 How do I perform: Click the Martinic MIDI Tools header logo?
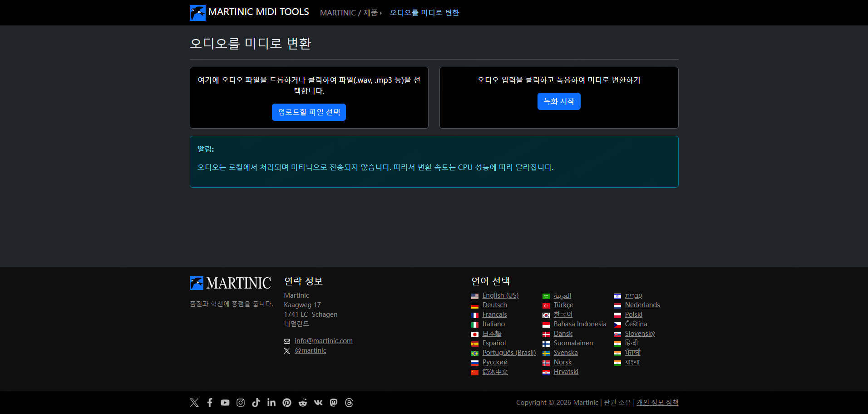[249, 12]
